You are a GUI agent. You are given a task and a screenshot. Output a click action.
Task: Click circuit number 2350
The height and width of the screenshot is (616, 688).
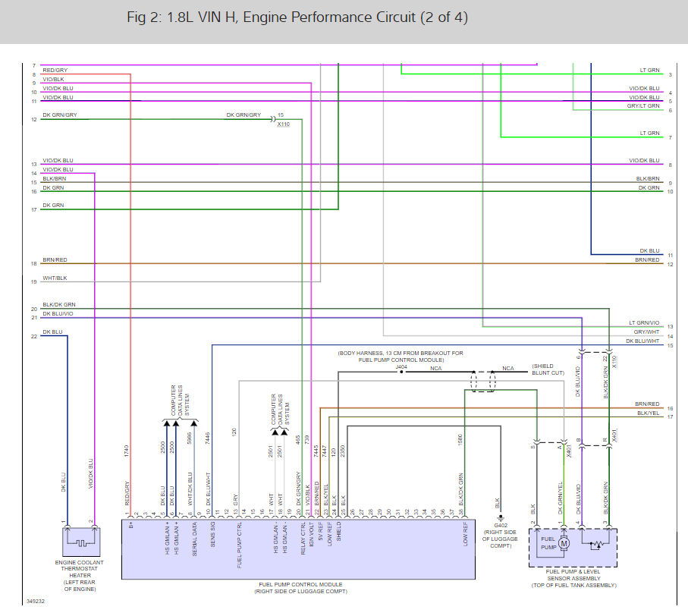click(343, 451)
